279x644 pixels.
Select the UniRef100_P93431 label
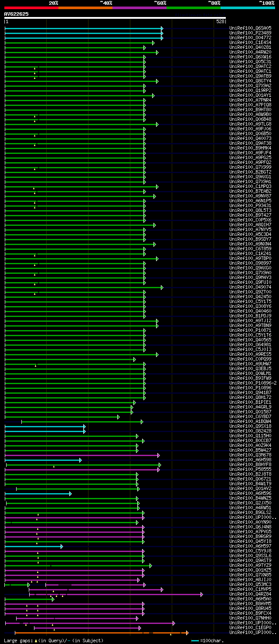click(x=250, y=206)
